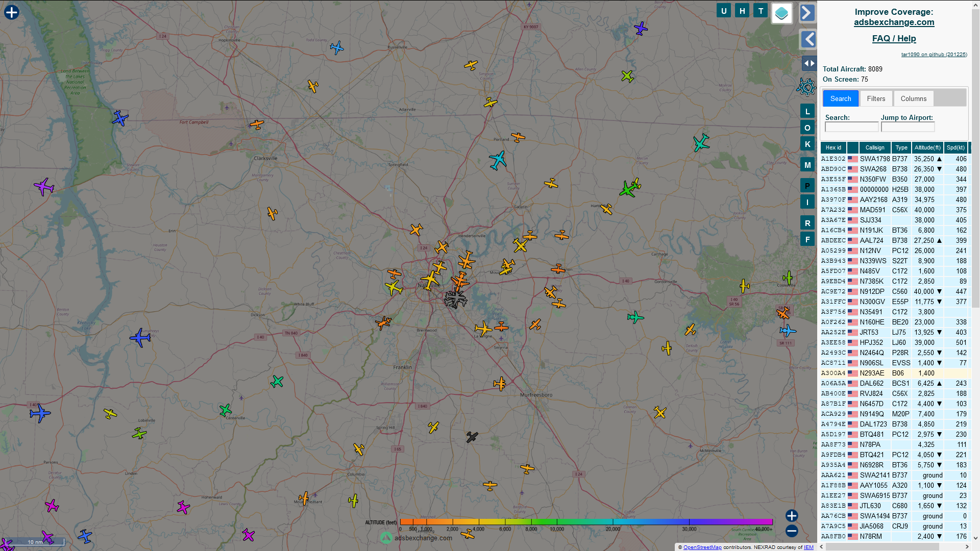Open the OpenStreetMap attribution link
980x551 pixels.
[702, 547]
